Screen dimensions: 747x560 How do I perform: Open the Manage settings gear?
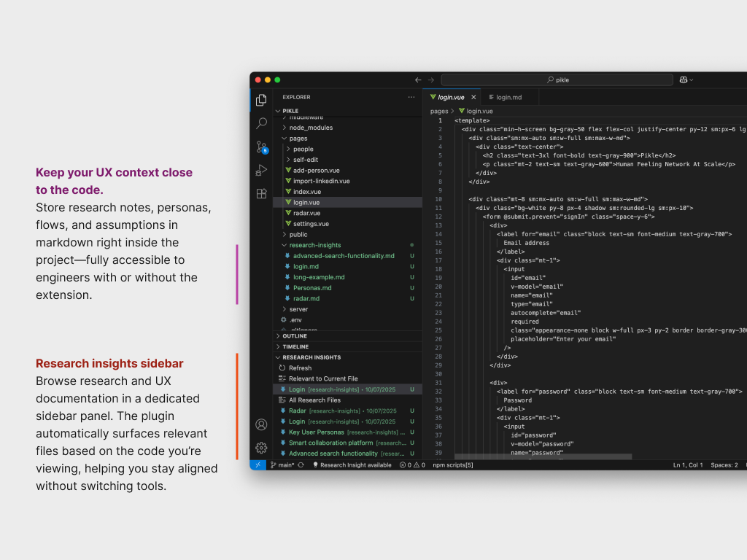tap(260, 448)
